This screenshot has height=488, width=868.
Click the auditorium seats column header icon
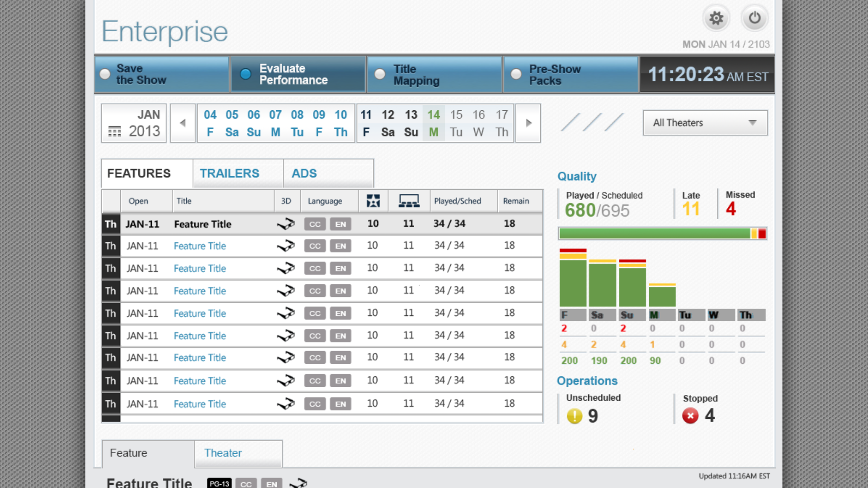(409, 201)
